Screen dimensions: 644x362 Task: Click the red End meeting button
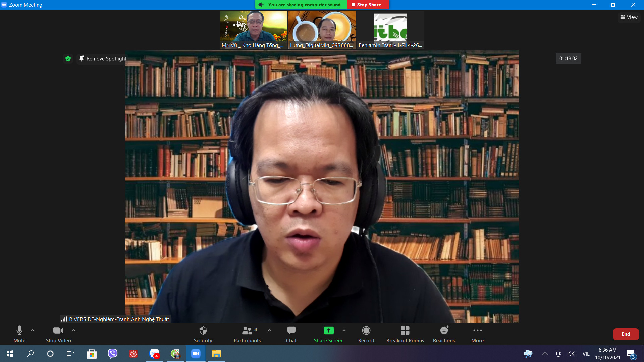pyautogui.click(x=626, y=334)
